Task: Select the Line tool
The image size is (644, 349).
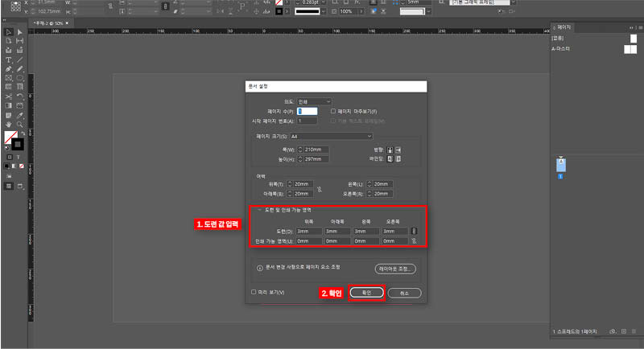Action: click(19, 60)
